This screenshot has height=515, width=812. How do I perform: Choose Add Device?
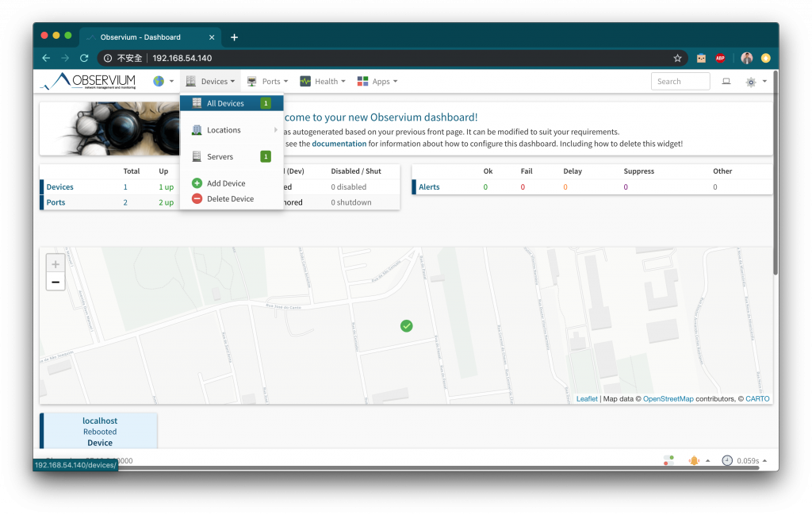[x=232, y=183]
